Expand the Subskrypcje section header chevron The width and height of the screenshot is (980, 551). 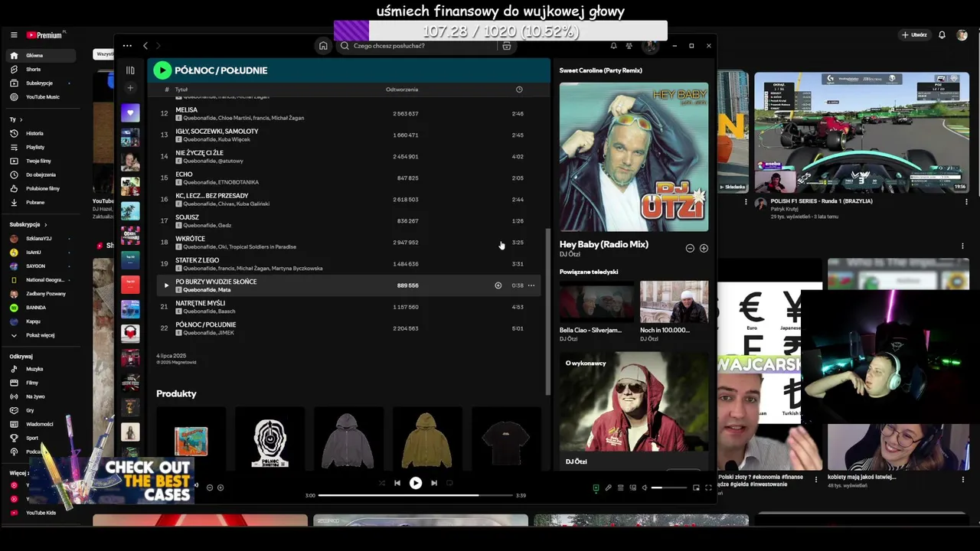click(x=45, y=224)
